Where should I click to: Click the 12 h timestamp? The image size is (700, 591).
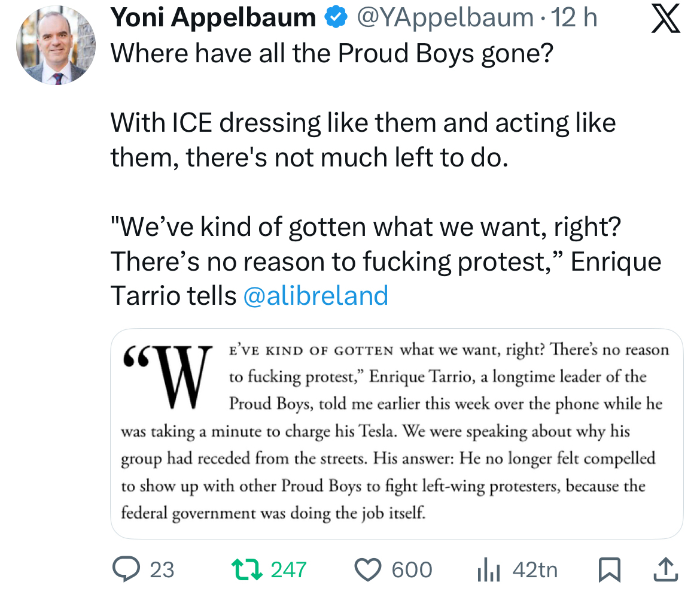click(x=575, y=19)
